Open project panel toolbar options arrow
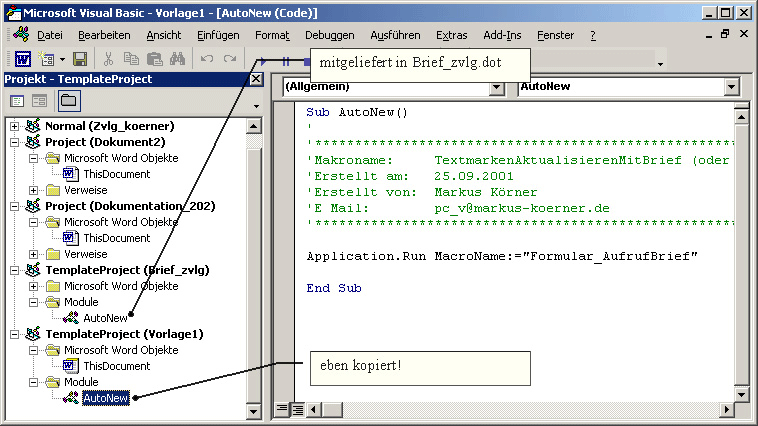Image resolution: width=758 pixels, height=426 pixels. [256, 106]
